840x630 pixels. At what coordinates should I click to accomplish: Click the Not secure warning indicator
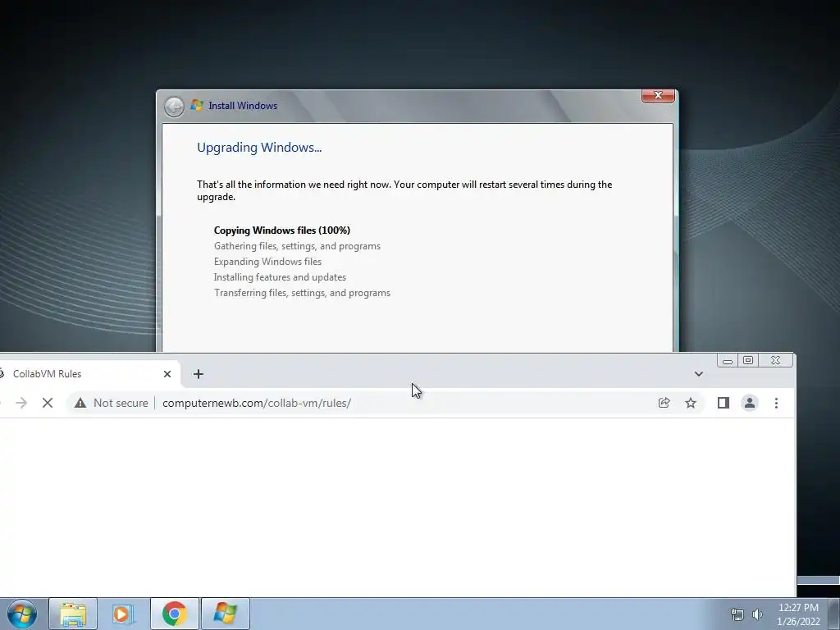pos(112,403)
